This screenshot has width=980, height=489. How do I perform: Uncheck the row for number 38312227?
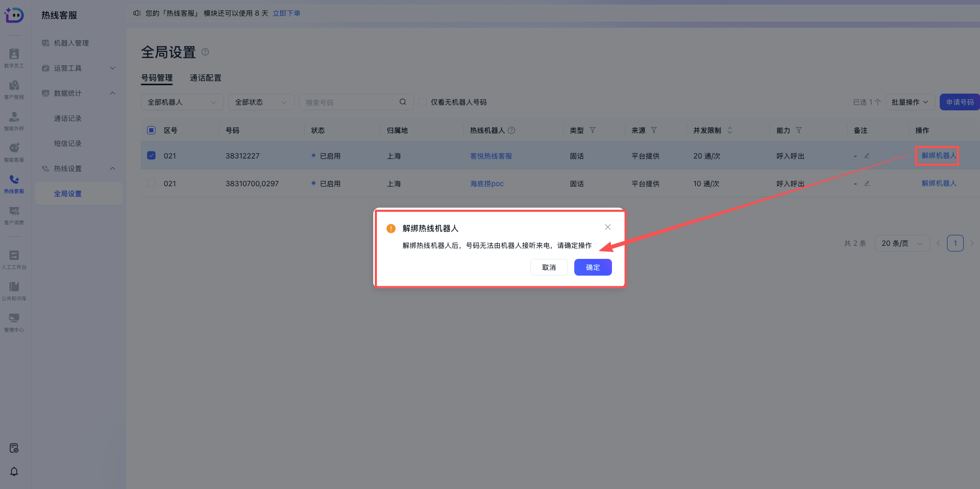pyautogui.click(x=151, y=155)
